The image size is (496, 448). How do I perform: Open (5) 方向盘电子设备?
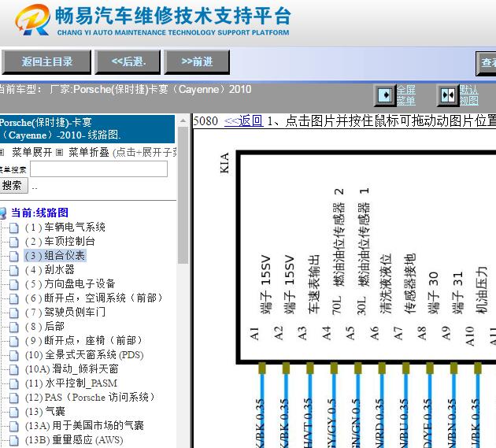click(70, 283)
